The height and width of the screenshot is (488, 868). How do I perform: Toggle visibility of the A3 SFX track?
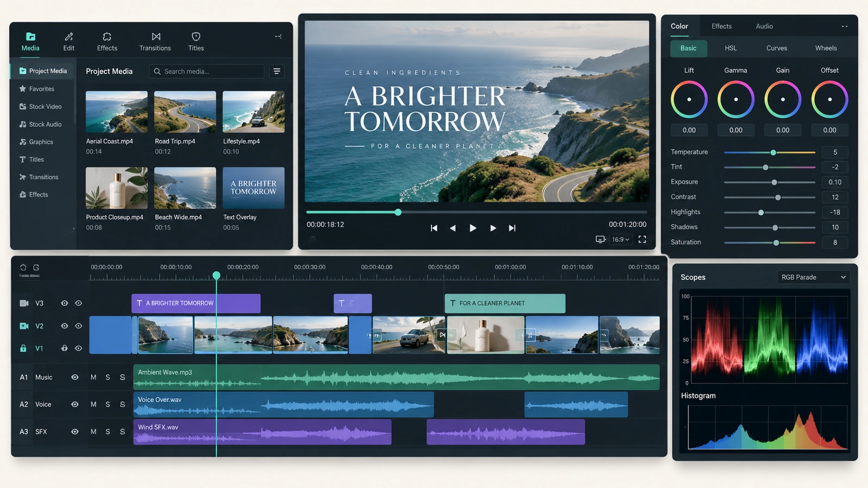pos(75,432)
